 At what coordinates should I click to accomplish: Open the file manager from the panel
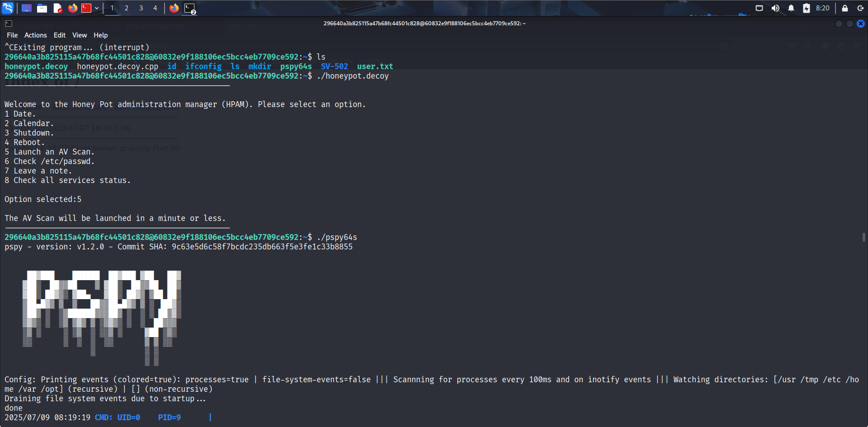[x=42, y=8]
